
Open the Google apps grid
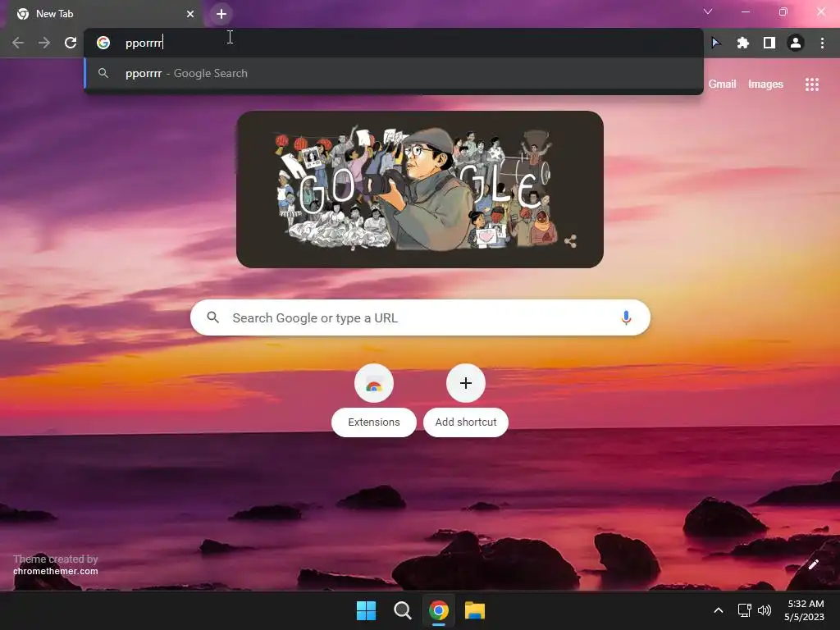811,84
